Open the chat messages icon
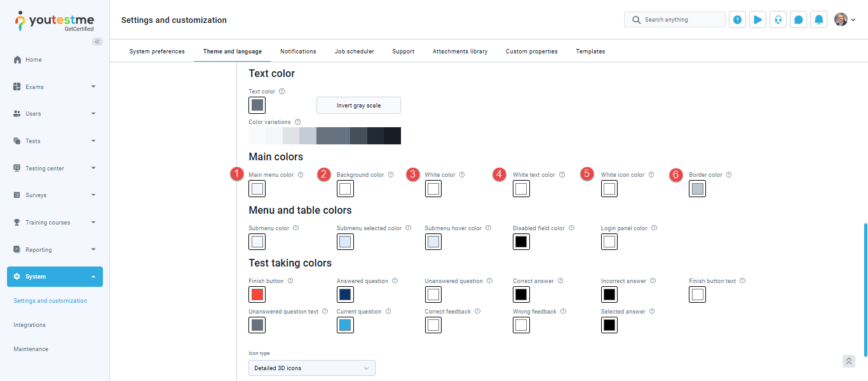Viewport: 868px width, 381px height. point(799,20)
